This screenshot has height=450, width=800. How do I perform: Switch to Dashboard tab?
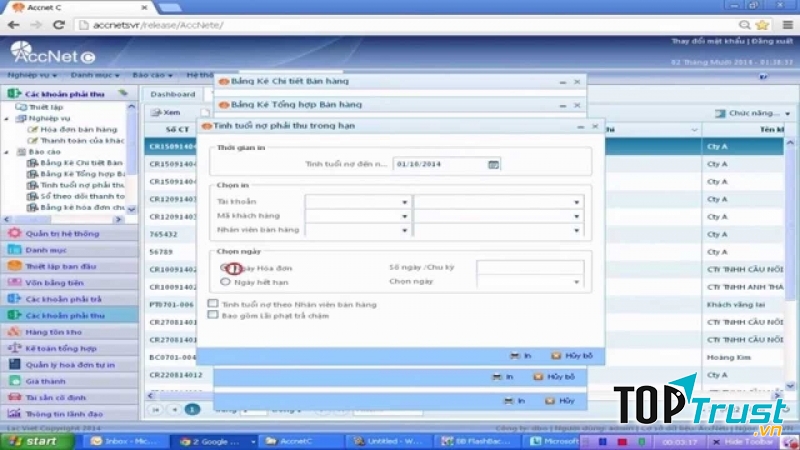click(x=173, y=94)
